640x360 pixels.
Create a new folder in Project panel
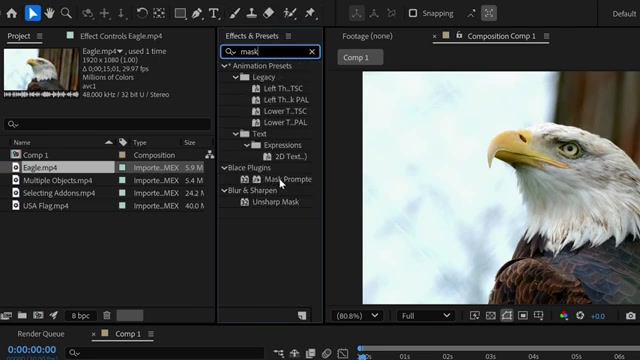[22, 315]
